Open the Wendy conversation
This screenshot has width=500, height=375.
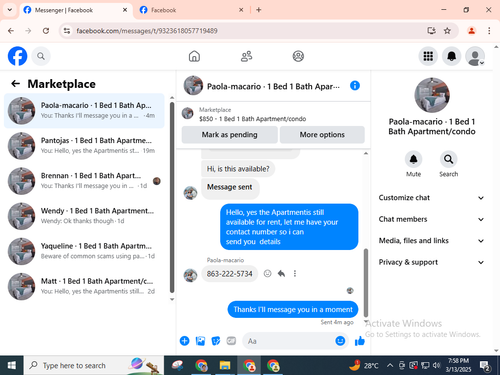[x=84, y=216]
